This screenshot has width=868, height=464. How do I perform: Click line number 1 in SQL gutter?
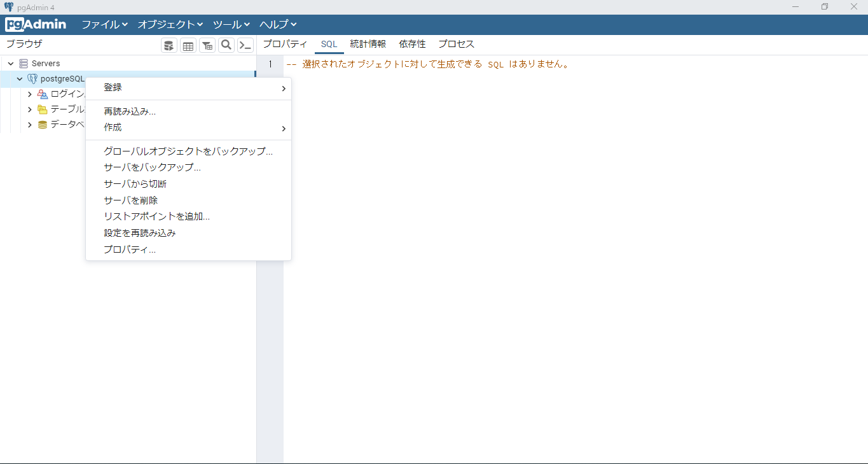(270, 64)
